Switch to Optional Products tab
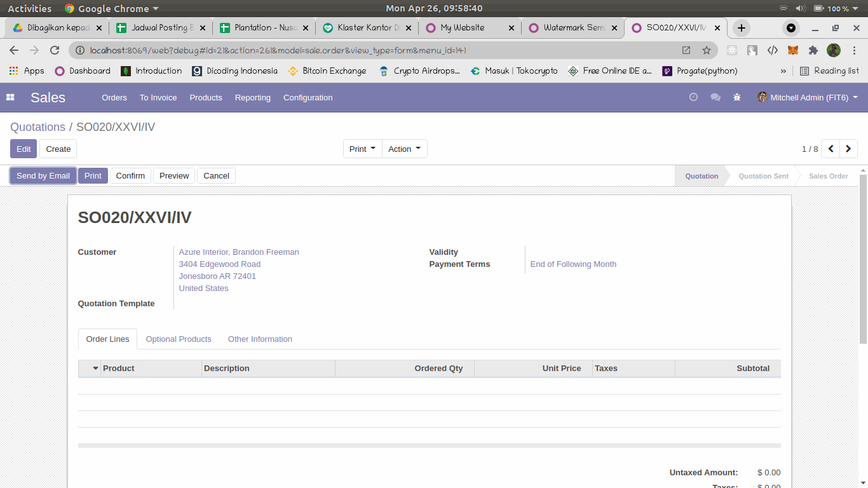Viewport: 868px width, 488px height. (x=179, y=339)
